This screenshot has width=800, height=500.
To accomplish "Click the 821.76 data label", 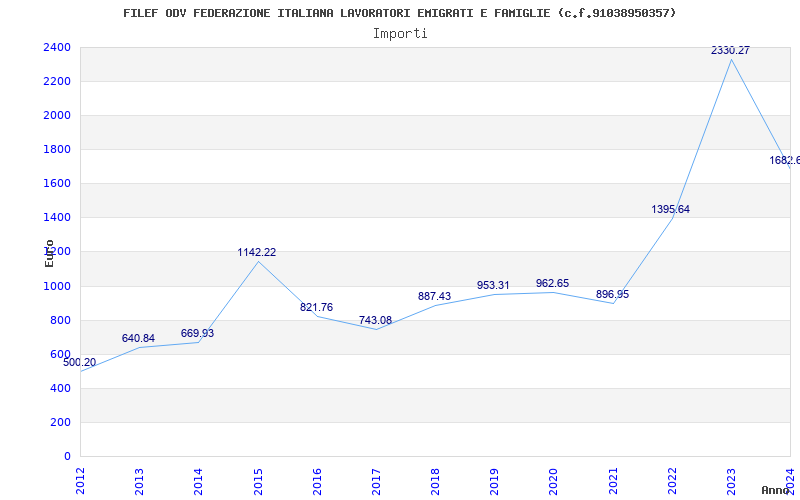I will [317, 308].
